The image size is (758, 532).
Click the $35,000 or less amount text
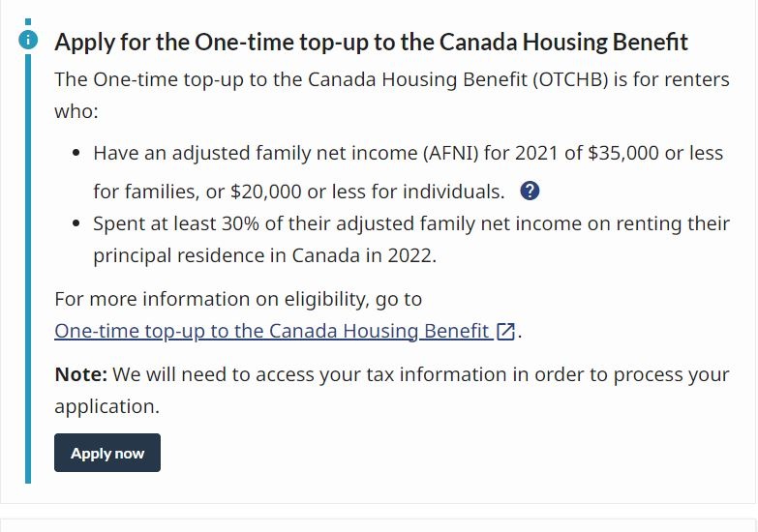click(655, 153)
